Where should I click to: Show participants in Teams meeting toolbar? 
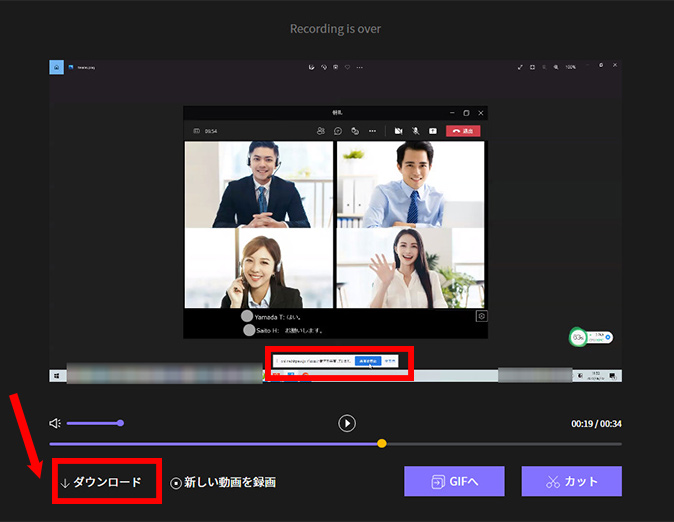(321, 131)
